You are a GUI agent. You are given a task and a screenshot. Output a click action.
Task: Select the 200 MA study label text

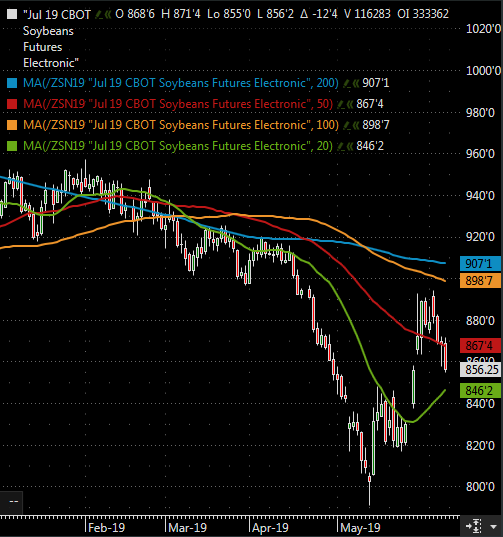pyautogui.click(x=180, y=83)
